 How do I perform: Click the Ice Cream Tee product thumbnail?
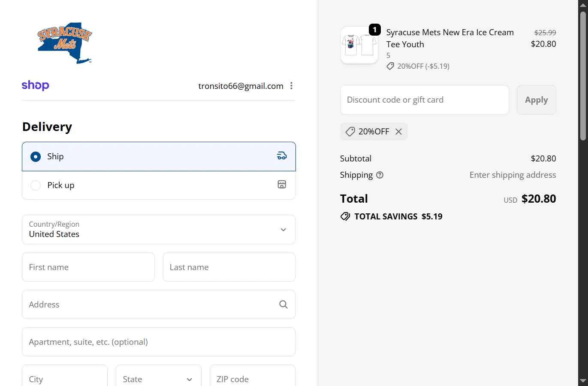[359, 46]
